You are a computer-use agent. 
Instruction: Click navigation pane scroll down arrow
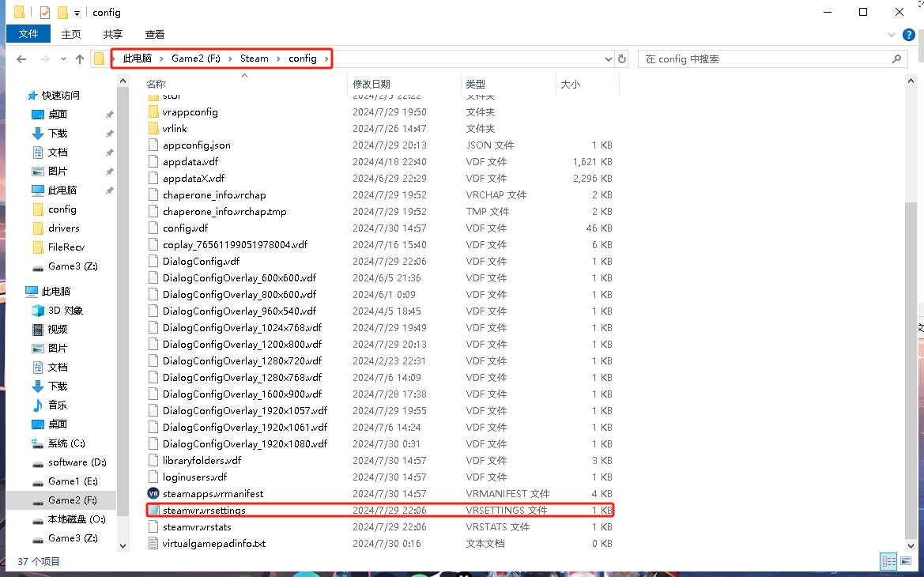coord(123,545)
